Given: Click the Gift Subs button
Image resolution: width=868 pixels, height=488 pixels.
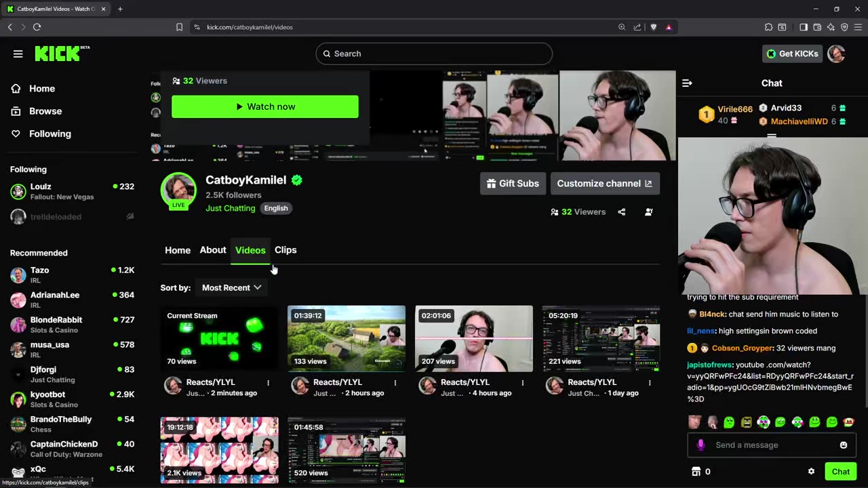Looking at the screenshot, I should 513,184.
